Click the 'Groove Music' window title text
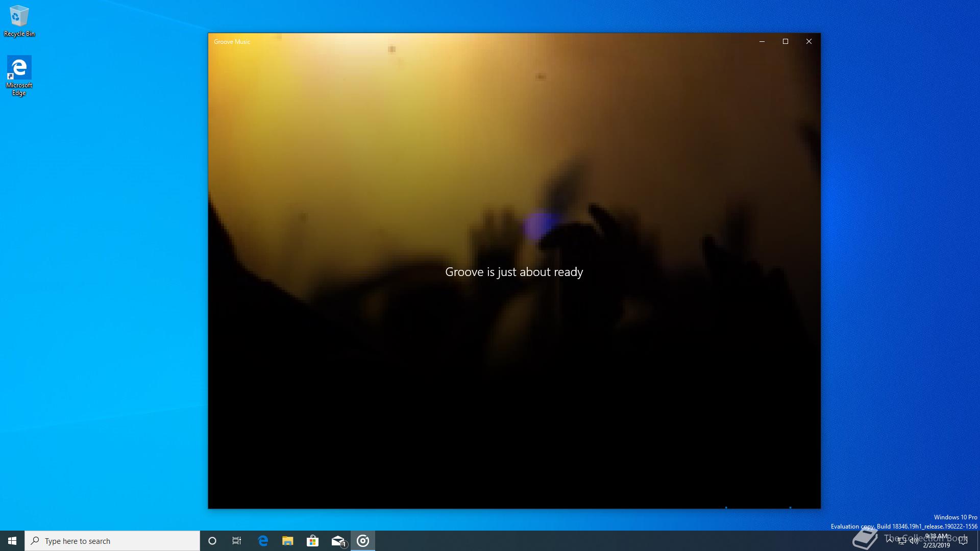The height and width of the screenshot is (551, 980). point(232,42)
